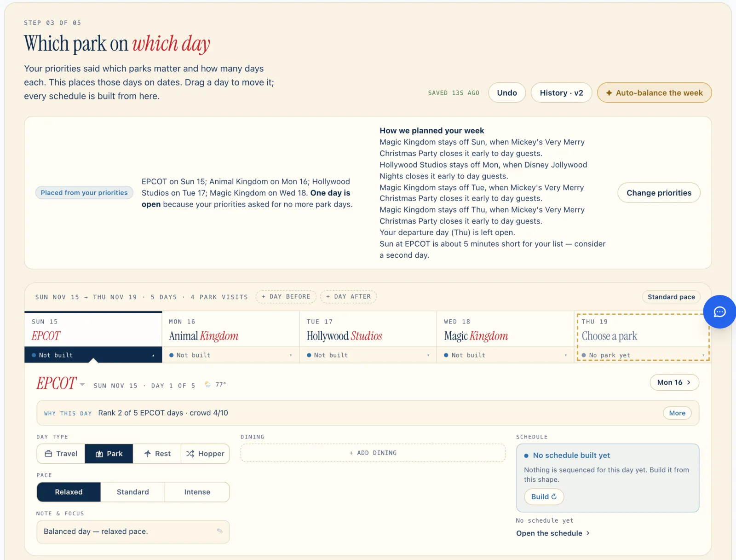Screen dimensions: 736x560
Task: Select the Travel day type
Action: coord(61,454)
